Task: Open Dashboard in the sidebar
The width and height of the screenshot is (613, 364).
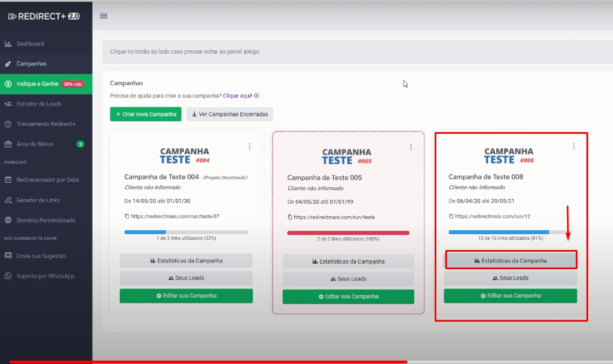Action: (x=30, y=43)
